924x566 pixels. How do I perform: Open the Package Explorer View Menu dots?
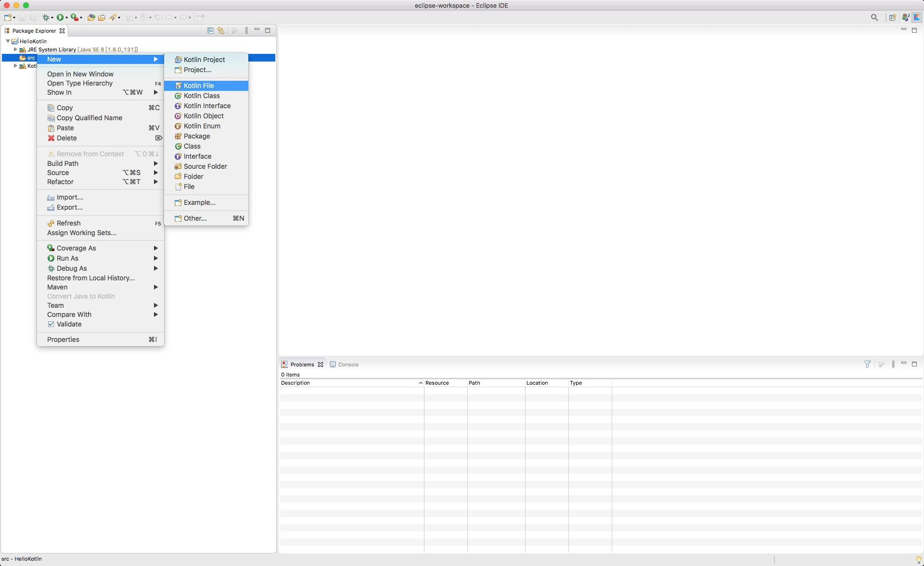[x=246, y=30]
